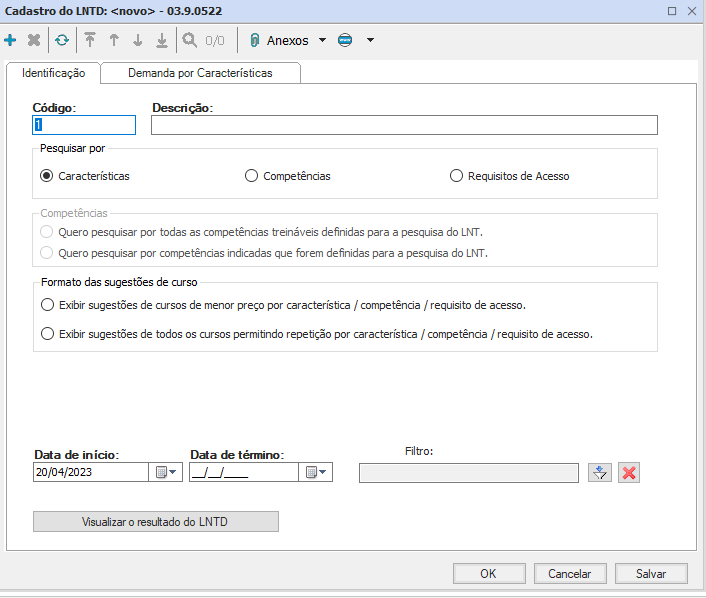Select the Requisitos de Acesso option

458,176
